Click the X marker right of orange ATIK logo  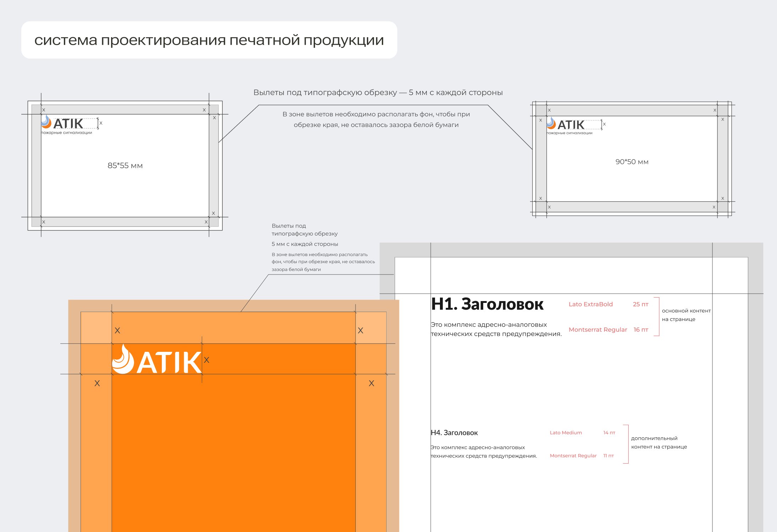click(x=206, y=360)
